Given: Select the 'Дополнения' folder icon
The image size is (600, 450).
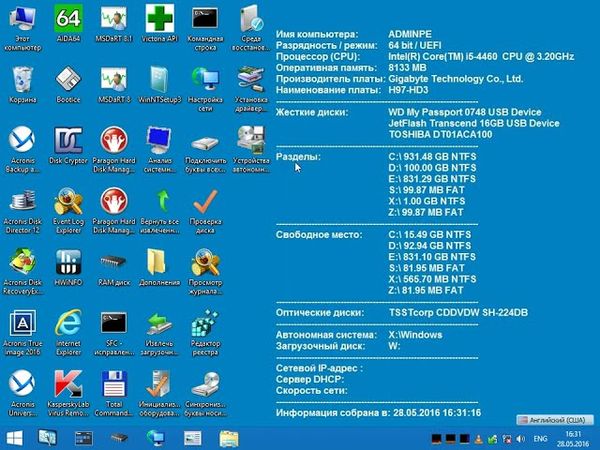Looking at the screenshot, I should [160, 267].
